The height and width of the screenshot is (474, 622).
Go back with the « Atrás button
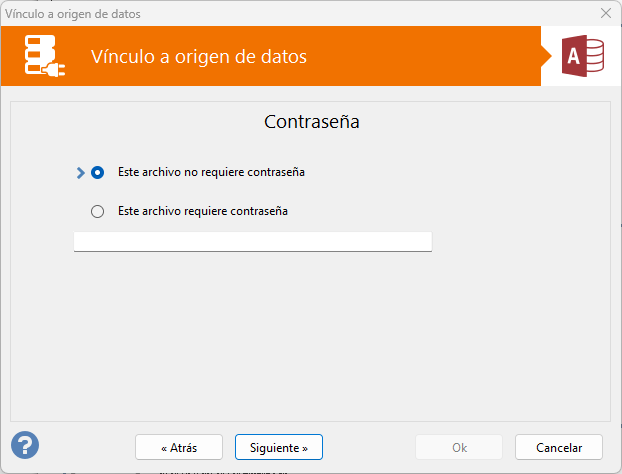pos(179,446)
